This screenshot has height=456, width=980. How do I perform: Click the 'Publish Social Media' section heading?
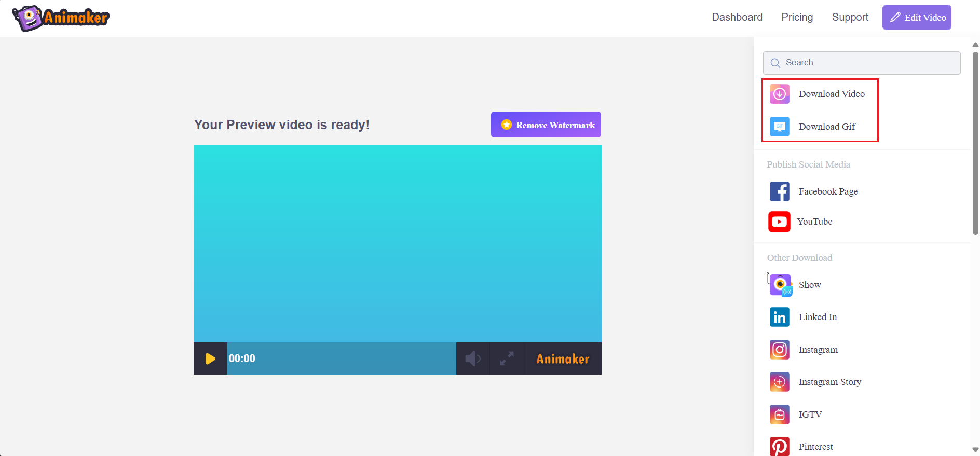(x=808, y=164)
